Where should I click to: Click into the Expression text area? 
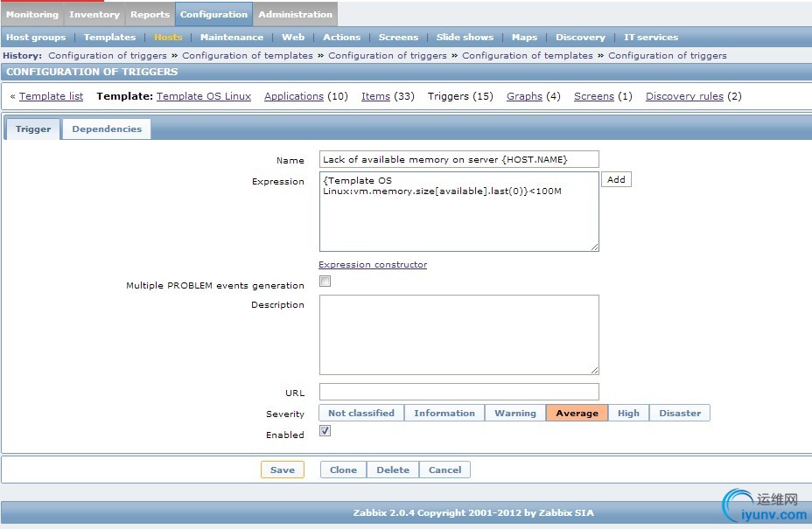(458, 212)
